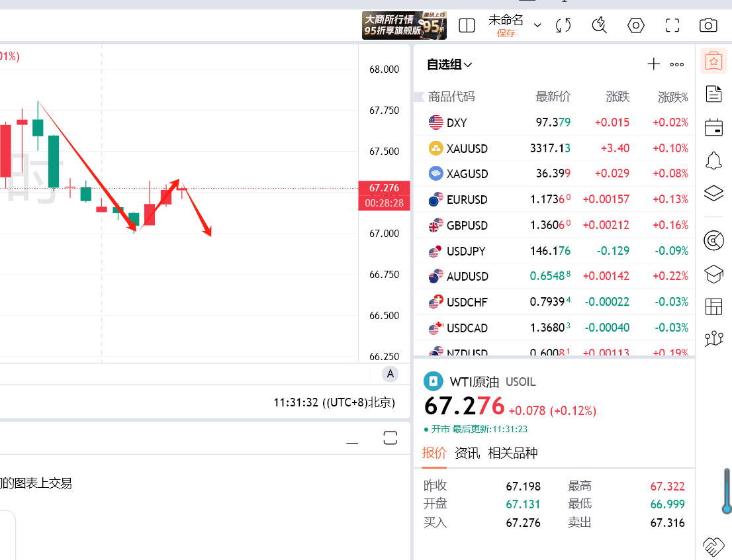Click the current price label 67.276
This screenshot has height=560, width=732.
385,188
